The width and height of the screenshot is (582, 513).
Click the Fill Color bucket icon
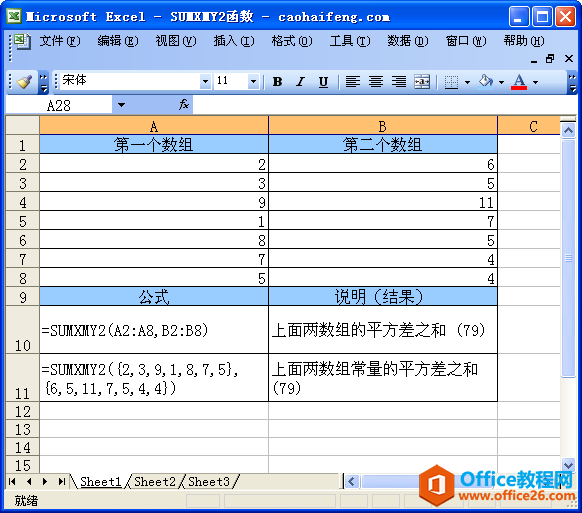[x=486, y=81]
